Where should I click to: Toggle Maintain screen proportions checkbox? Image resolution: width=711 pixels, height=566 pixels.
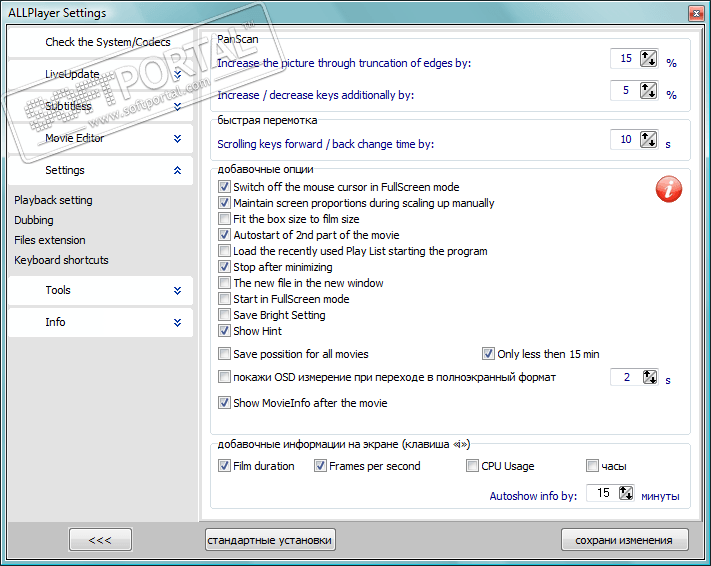224,202
